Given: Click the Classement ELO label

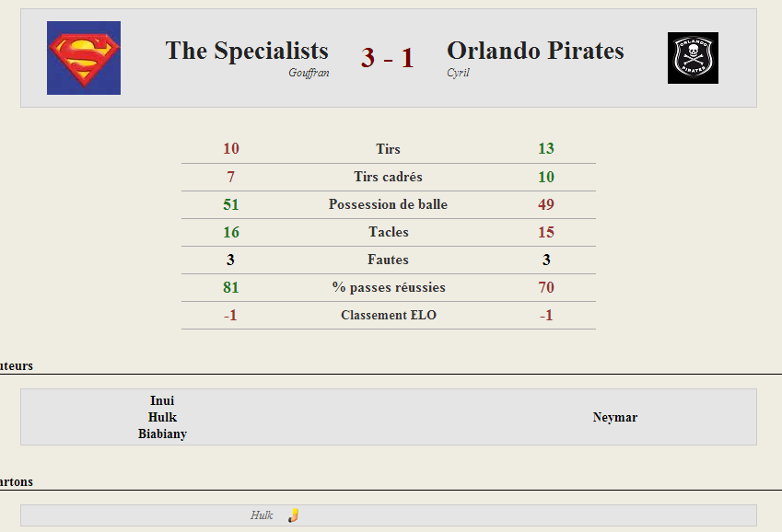Looking at the screenshot, I should (389, 315).
